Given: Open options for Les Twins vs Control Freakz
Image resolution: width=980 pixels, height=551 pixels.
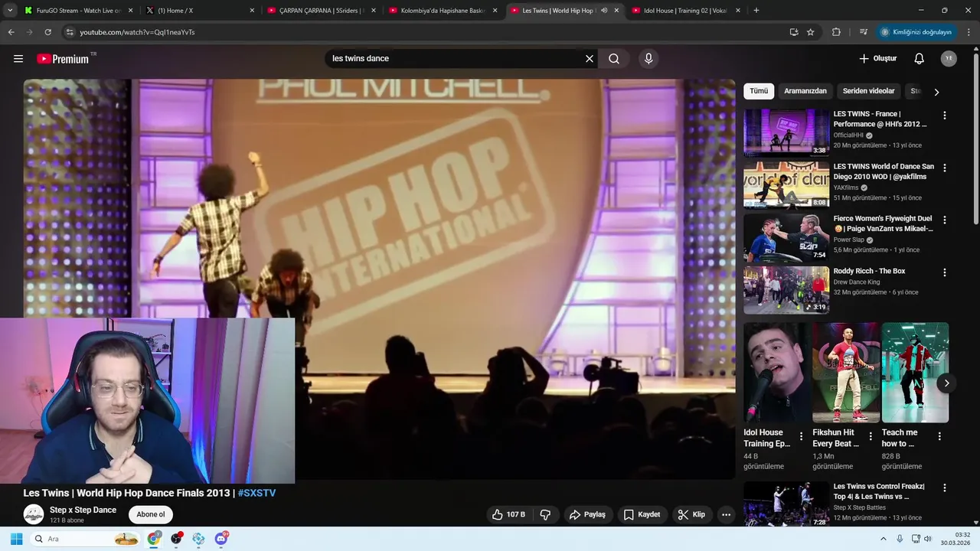Looking at the screenshot, I should click(x=944, y=487).
